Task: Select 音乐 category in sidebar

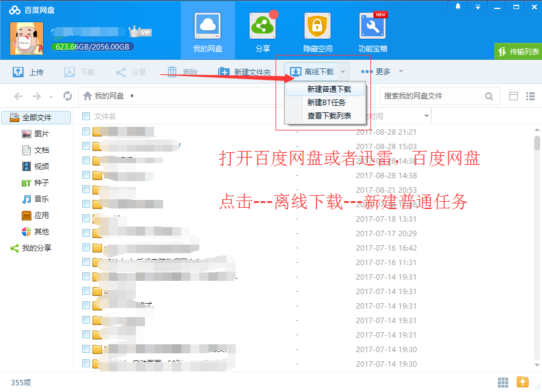Action: pyautogui.click(x=36, y=199)
